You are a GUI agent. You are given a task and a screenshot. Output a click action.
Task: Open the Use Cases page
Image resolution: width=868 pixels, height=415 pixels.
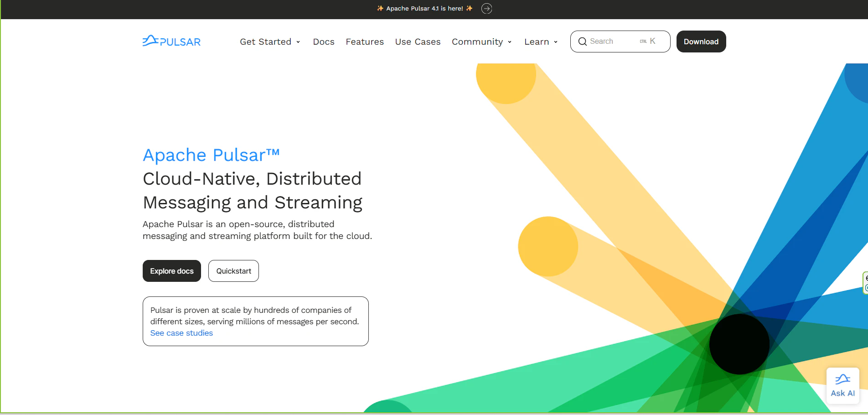coord(418,42)
